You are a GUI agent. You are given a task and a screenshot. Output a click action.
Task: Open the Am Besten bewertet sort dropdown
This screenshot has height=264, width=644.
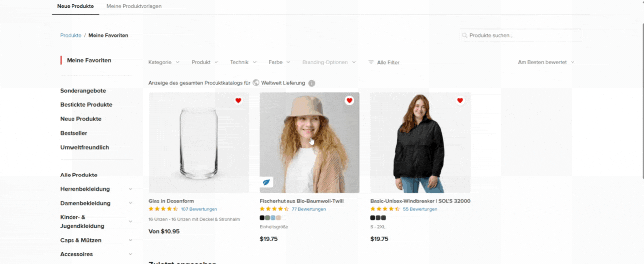coord(546,62)
